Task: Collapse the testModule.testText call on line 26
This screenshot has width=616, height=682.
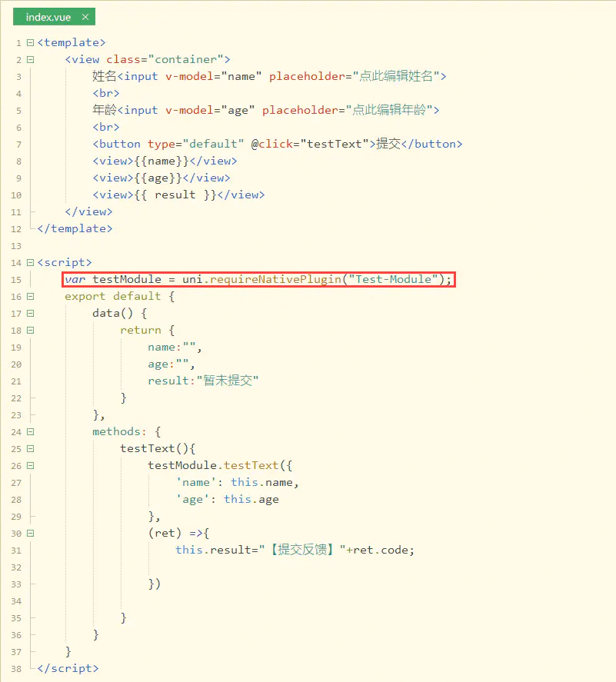Action: click(x=30, y=465)
